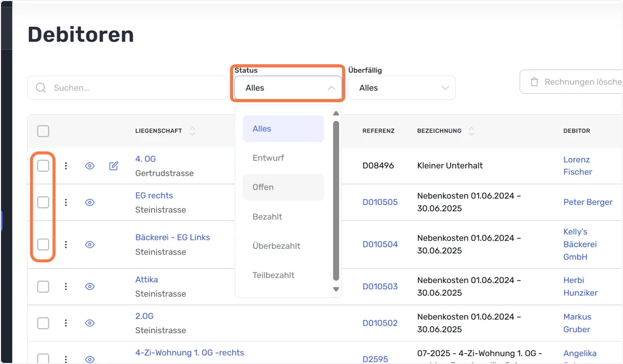Choose Bezahlt in the Status list
Viewport: 623px width, 364px height.
(283, 217)
